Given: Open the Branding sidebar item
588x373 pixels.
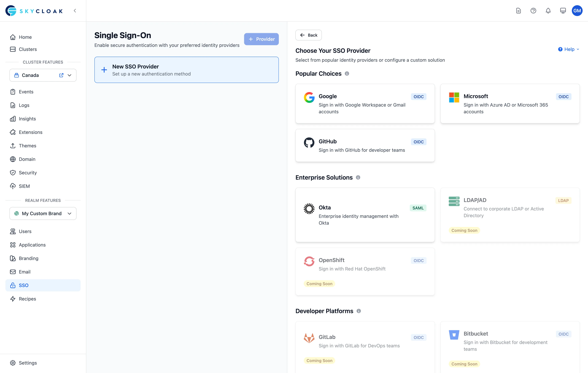Looking at the screenshot, I should 28,258.
